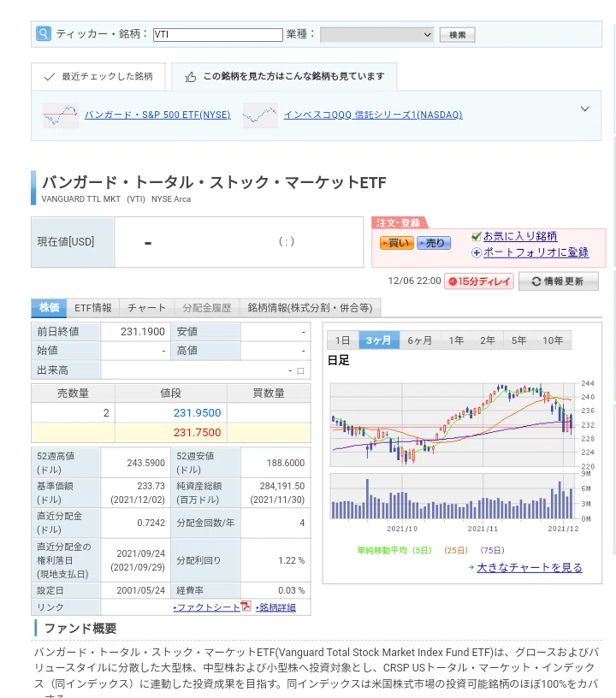Screen dimensions: 616x698
Task: Click the 売り order button
Action: pyautogui.click(x=434, y=243)
